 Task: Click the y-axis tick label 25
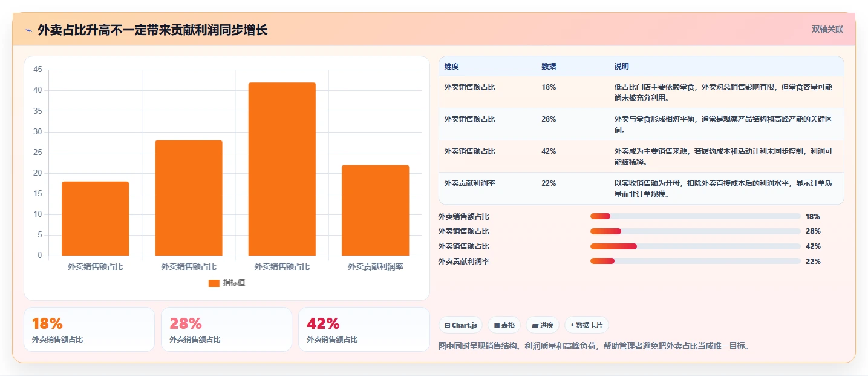pyautogui.click(x=38, y=153)
